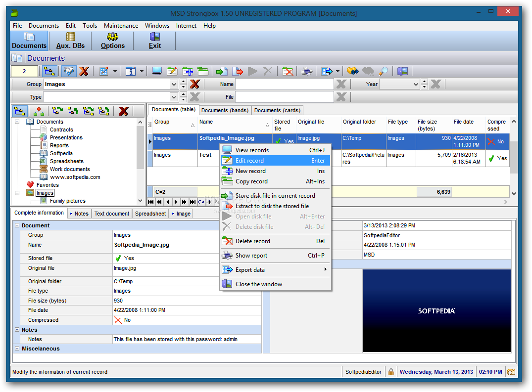The width and height of the screenshot is (532, 392).
Task: Choose Show report in context menu
Action: 275,256
